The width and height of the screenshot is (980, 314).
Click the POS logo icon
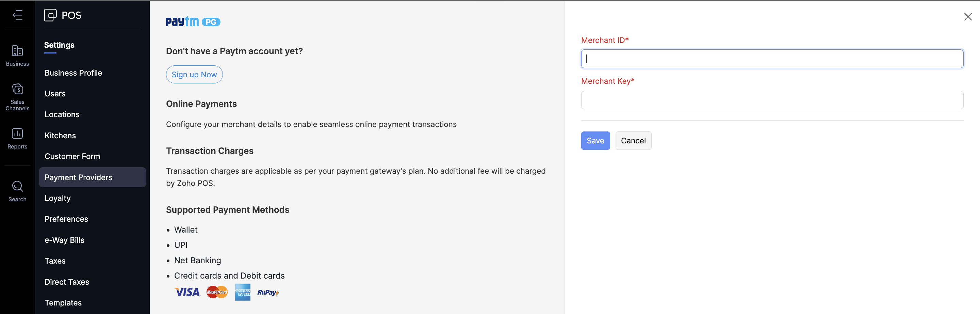click(x=50, y=15)
